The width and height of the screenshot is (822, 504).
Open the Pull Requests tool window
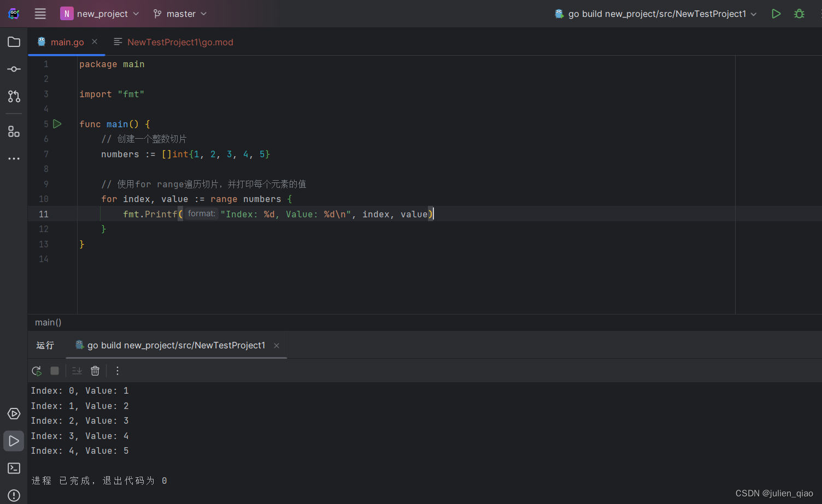tap(14, 97)
